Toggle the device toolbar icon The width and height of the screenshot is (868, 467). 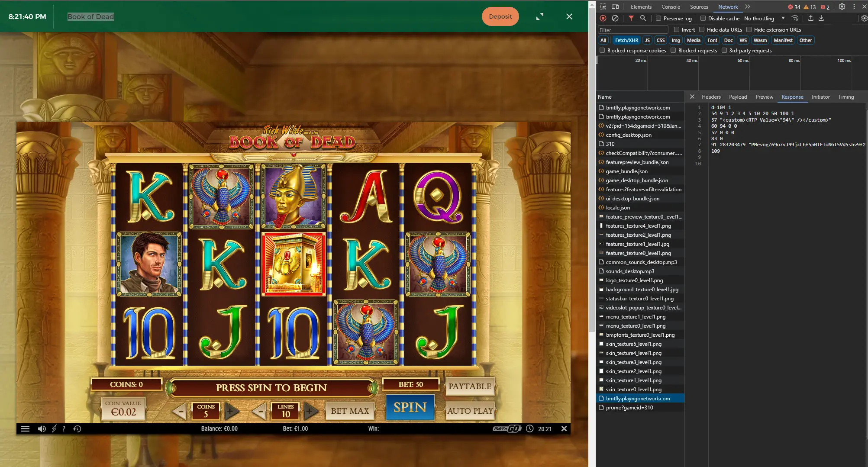[x=615, y=6]
